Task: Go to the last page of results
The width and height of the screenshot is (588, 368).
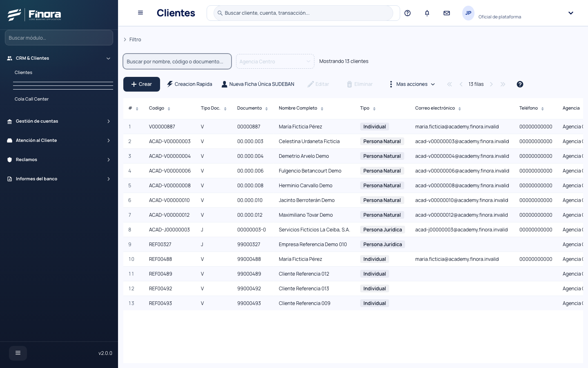Action: click(x=503, y=84)
